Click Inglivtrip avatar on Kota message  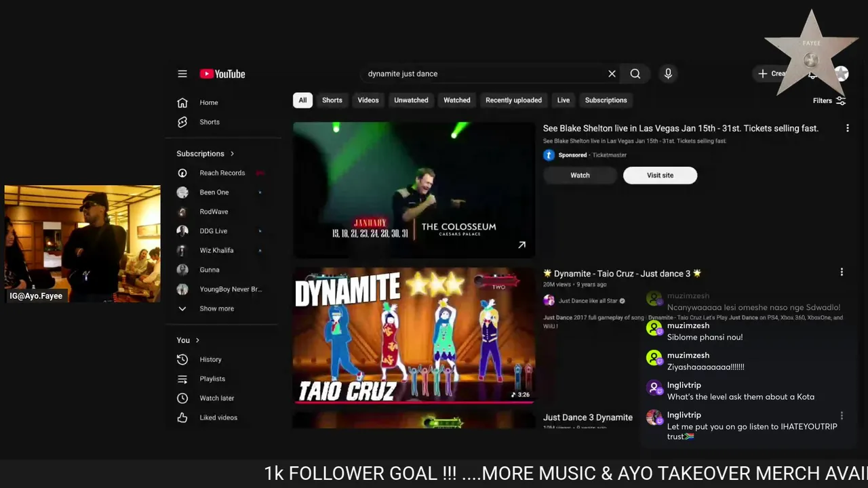(654, 388)
